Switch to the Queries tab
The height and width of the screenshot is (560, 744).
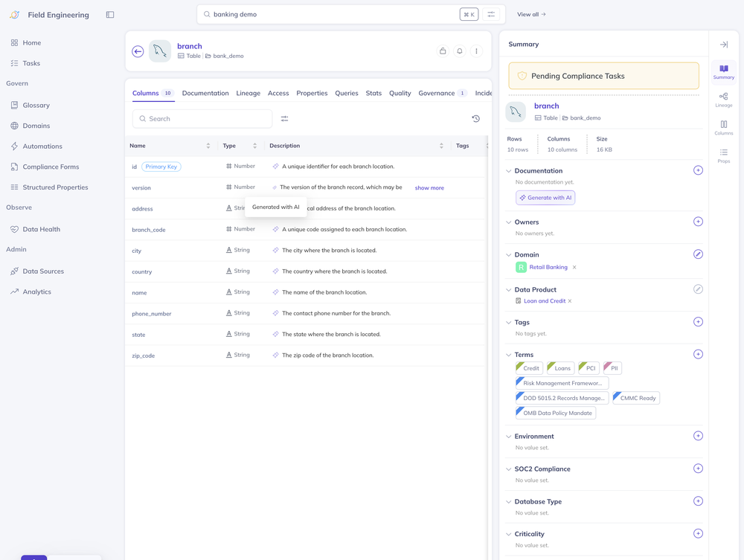click(347, 93)
